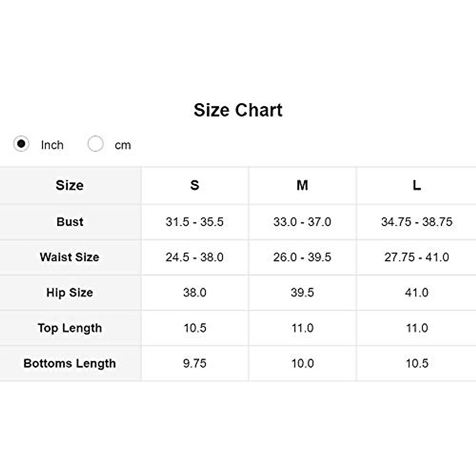This screenshot has width=476, height=476.
Task: Click the "Inch" unit label text
Action: pos(52,145)
